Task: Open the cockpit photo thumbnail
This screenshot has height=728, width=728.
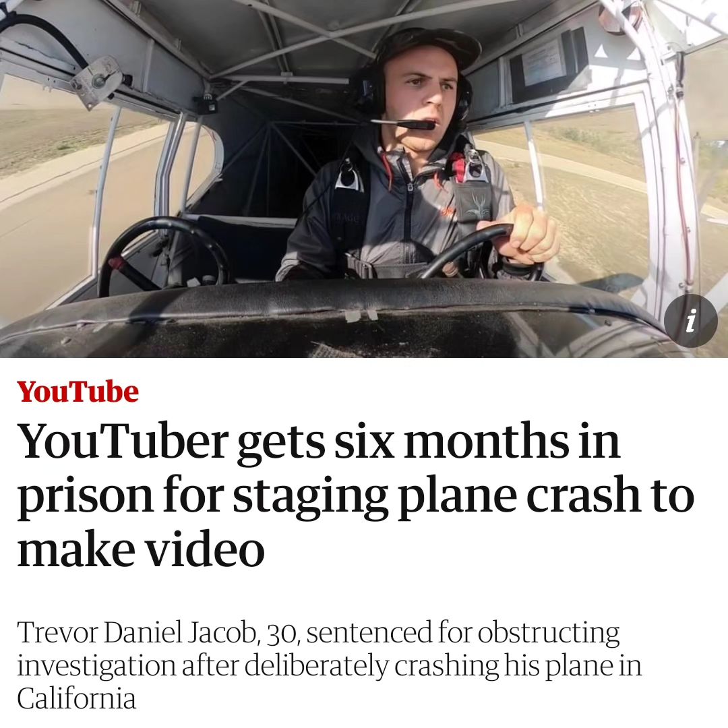Action: coord(364,179)
